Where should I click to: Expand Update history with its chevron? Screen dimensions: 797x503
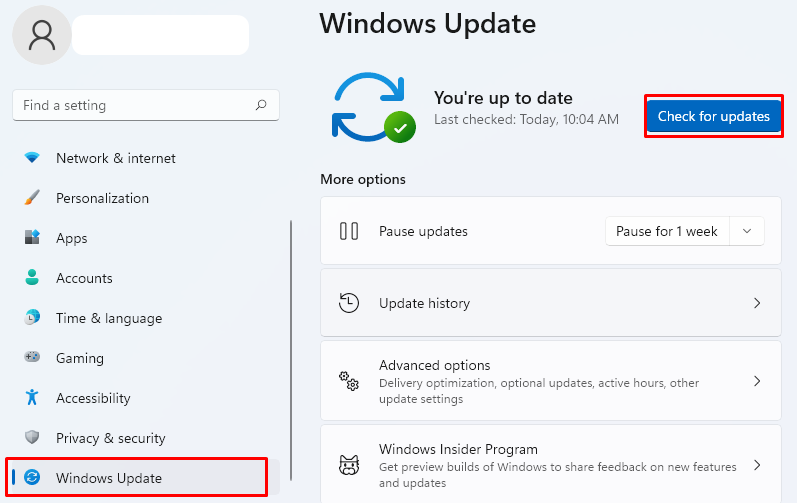point(757,303)
